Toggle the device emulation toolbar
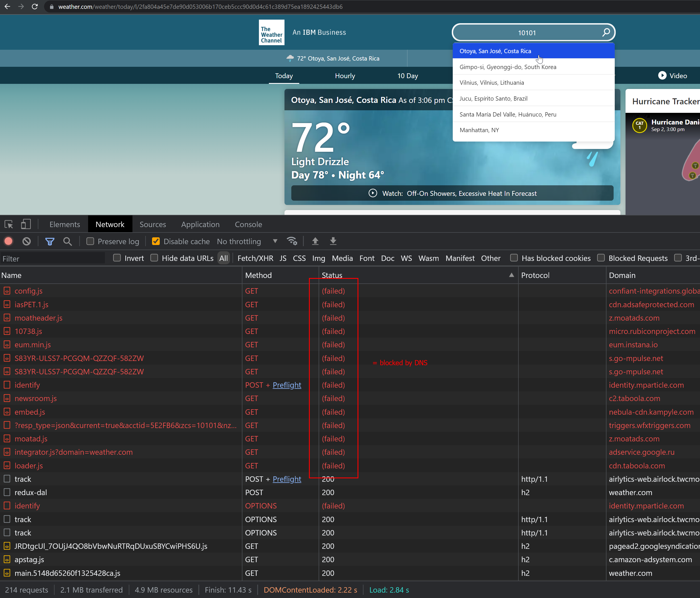Image resolution: width=700 pixels, height=598 pixels. point(26,224)
